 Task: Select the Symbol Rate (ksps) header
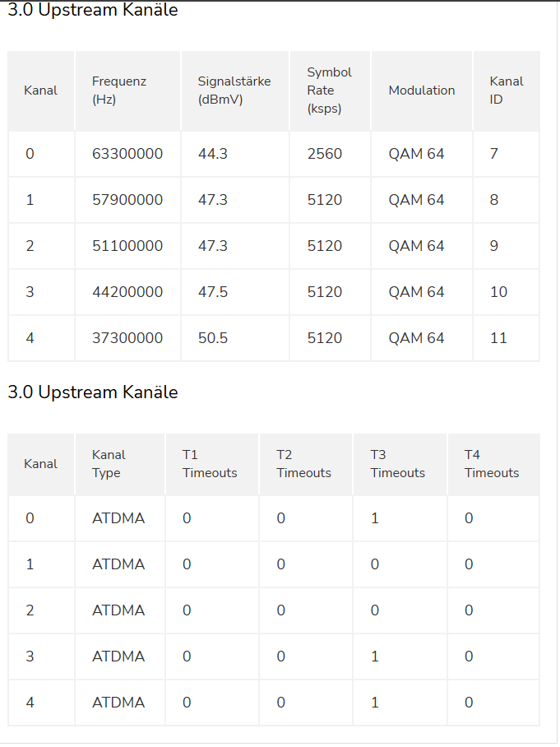click(x=329, y=90)
